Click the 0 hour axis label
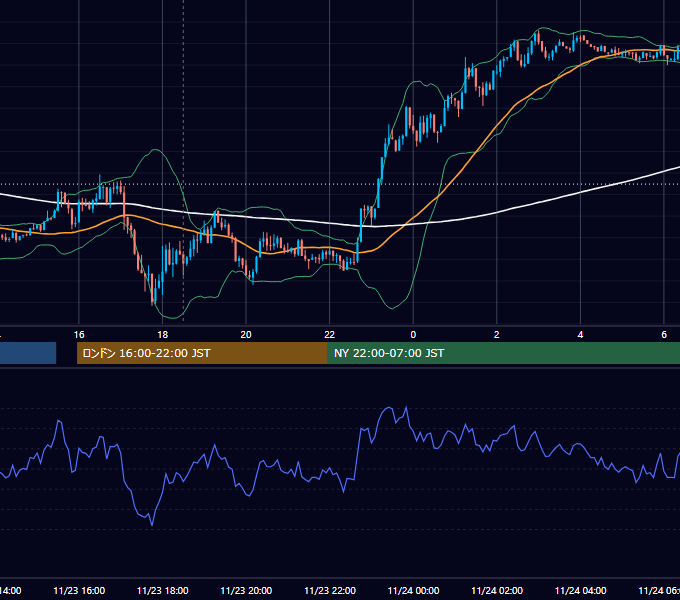 [413, 335]
